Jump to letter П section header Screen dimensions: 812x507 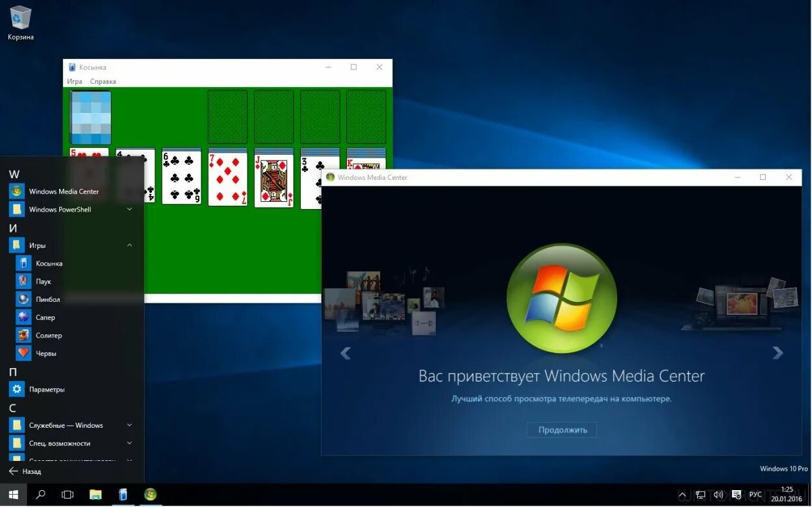coord(13,372)
